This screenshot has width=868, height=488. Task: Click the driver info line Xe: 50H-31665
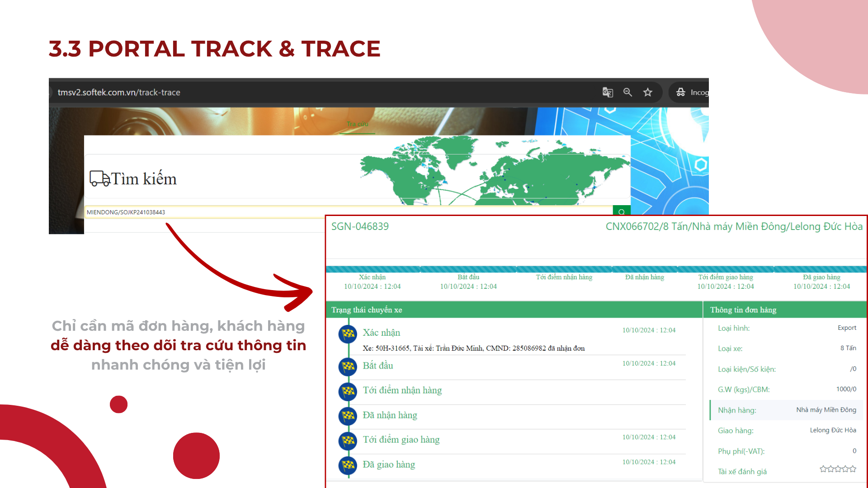pyautogui.click(x=473, y=348)
